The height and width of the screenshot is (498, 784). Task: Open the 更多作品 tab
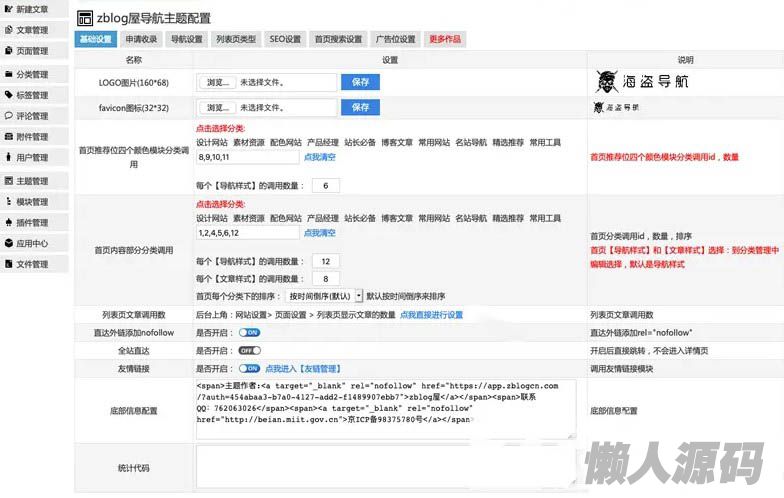(445, 39)
